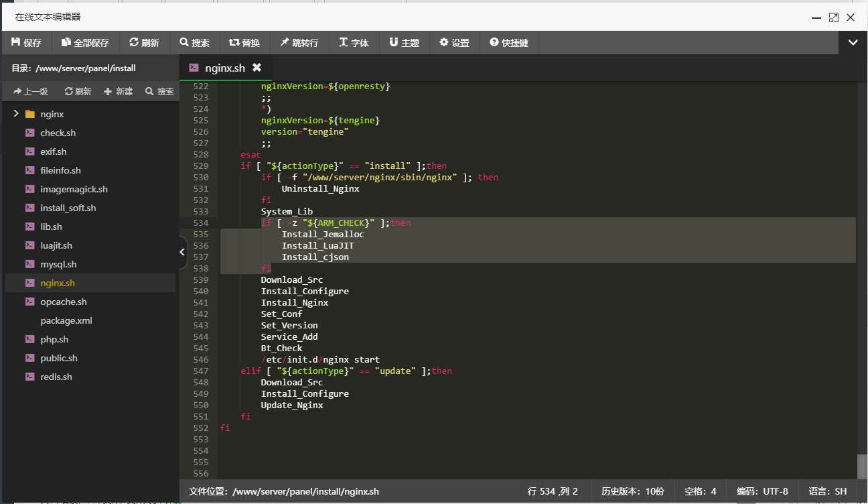Go up a level with 上一级
Screen dimensions: 868x504
coord(30,91)
